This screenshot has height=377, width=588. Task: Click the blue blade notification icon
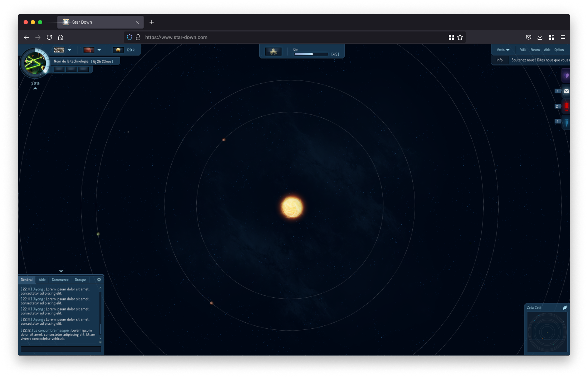click(x=566, y=122)
